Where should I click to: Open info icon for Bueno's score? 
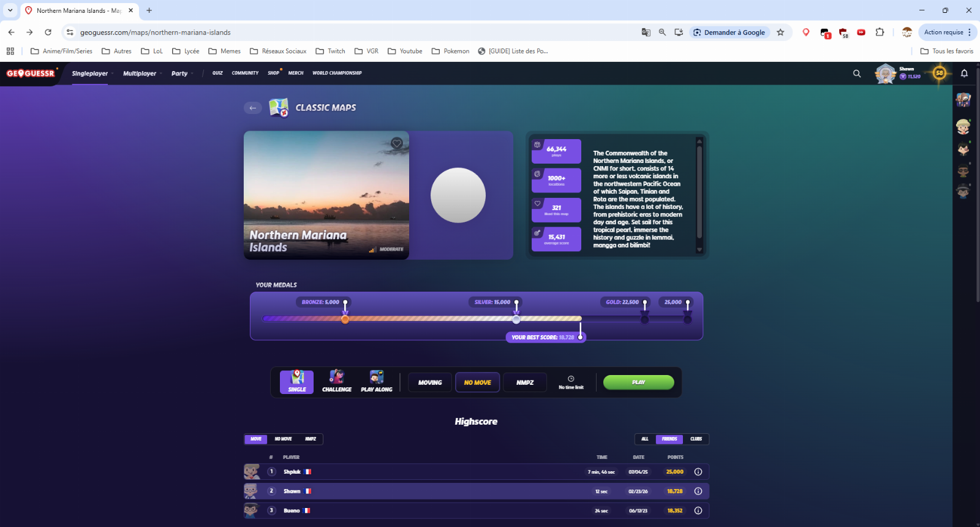coord(698,510)
